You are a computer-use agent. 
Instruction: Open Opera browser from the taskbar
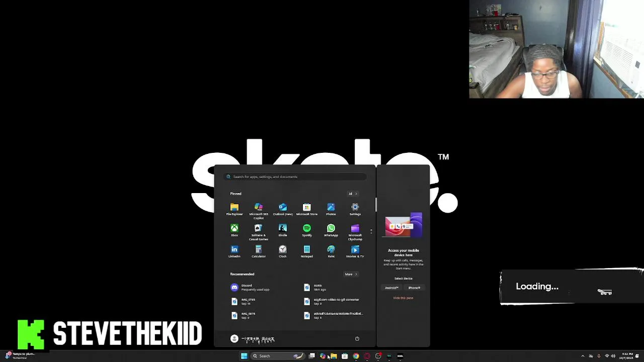(367, 356)
